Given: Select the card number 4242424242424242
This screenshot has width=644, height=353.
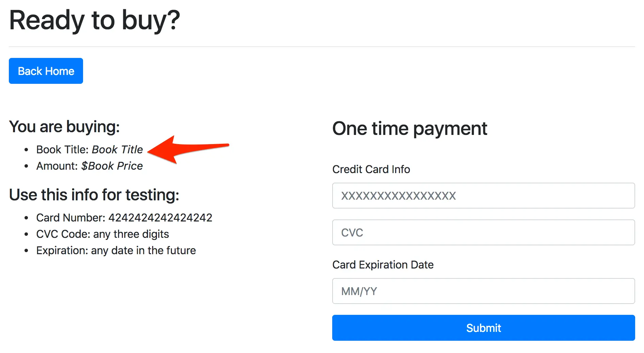Looking at the screenshot, I should [160, 217].
